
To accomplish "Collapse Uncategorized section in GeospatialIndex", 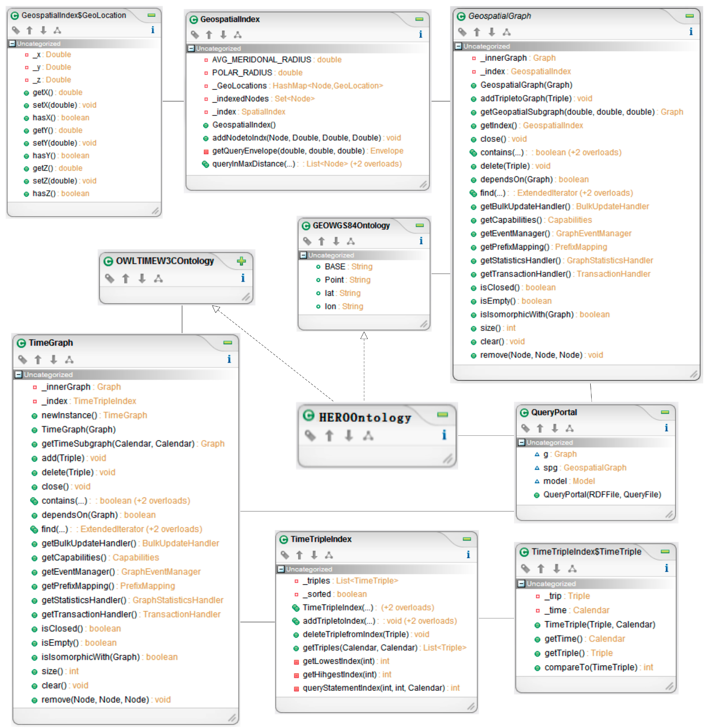I will click(191, 48).
